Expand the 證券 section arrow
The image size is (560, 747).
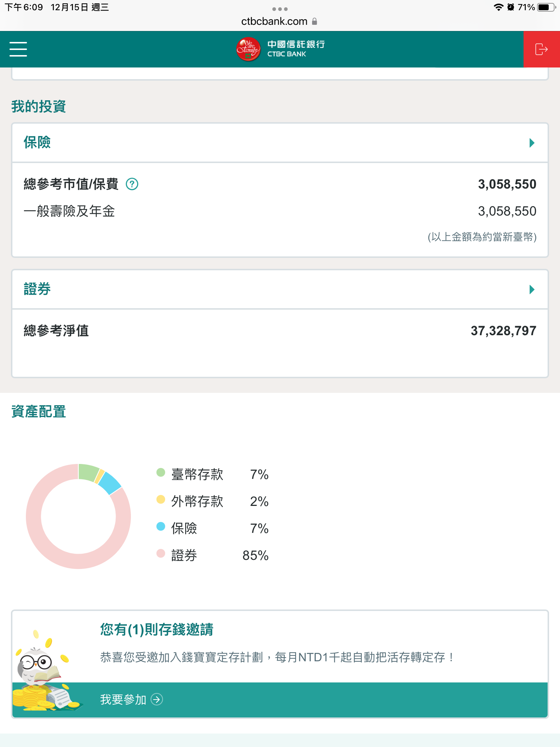[532, 290]
